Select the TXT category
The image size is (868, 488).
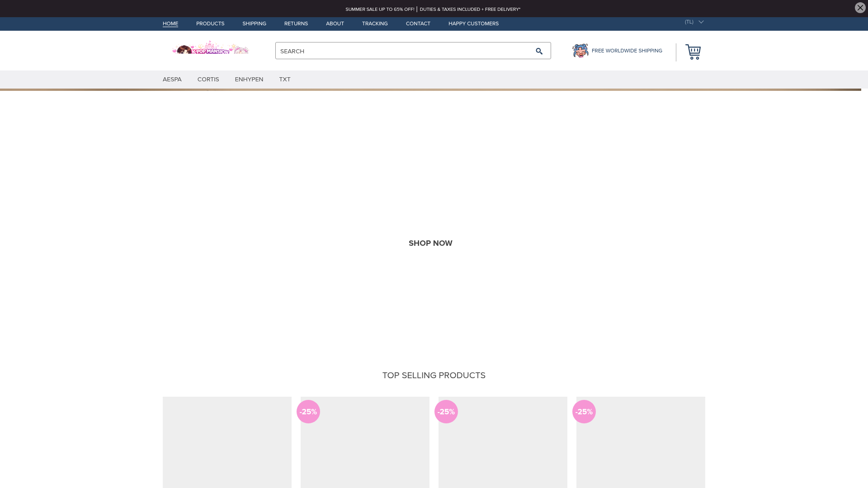(x=285, y=80)
